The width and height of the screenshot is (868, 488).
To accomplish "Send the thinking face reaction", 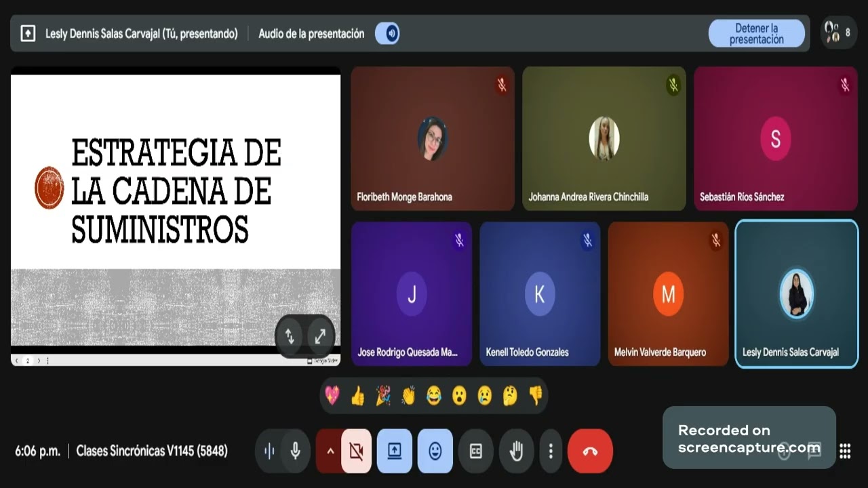I will click(511, 395).
